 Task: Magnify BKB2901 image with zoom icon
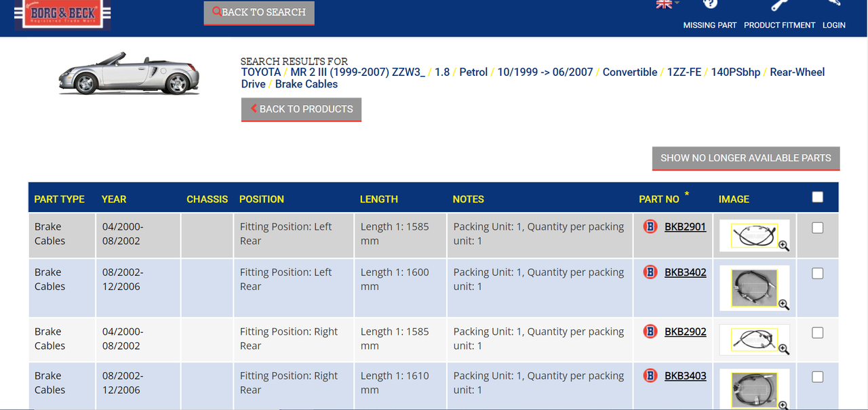click(784, 246)
